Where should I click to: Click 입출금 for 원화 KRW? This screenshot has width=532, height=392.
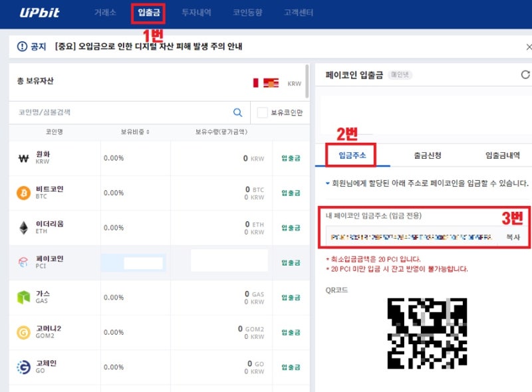(291, 158)
